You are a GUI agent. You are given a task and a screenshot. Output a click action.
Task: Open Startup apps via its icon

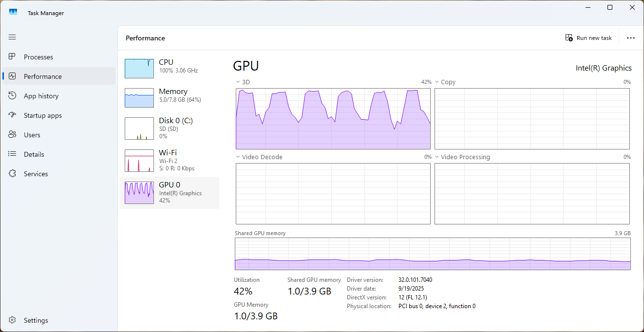coord(13,115)
